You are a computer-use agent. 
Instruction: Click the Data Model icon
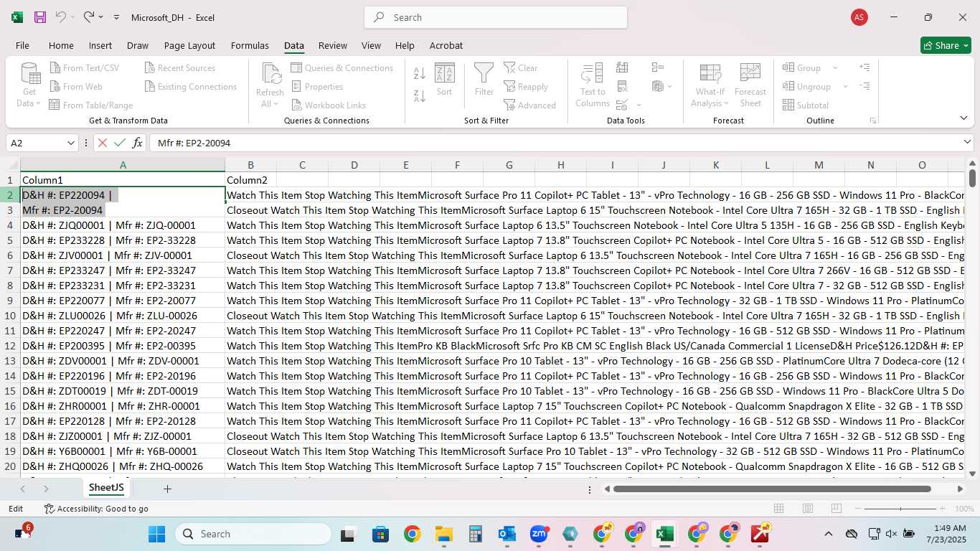[x=658, y=86]
